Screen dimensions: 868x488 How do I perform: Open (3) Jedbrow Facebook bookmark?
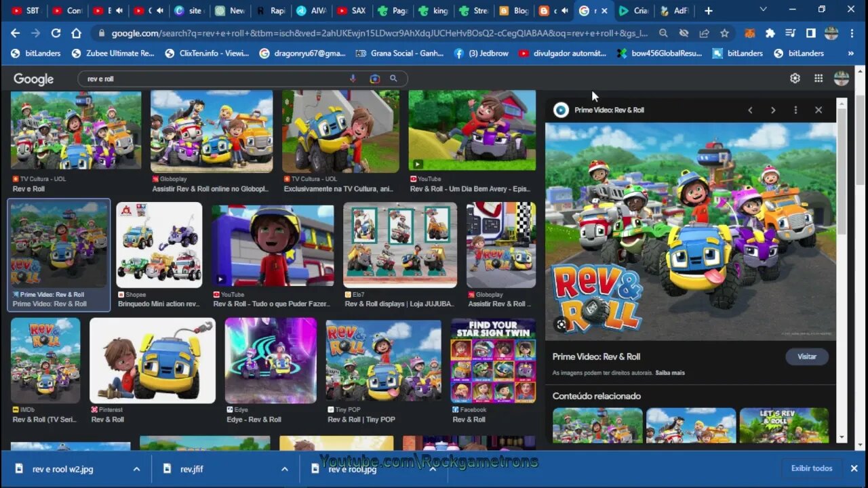[x=481, y=53]
